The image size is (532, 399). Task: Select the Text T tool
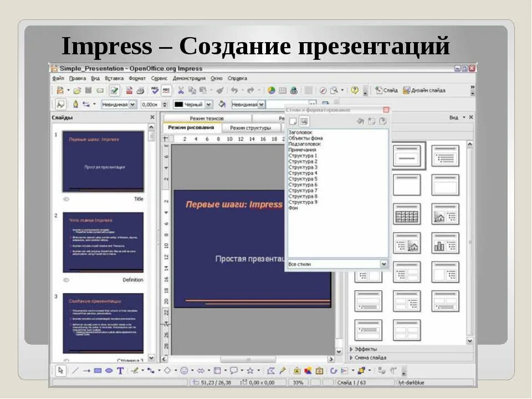point(120,371)
